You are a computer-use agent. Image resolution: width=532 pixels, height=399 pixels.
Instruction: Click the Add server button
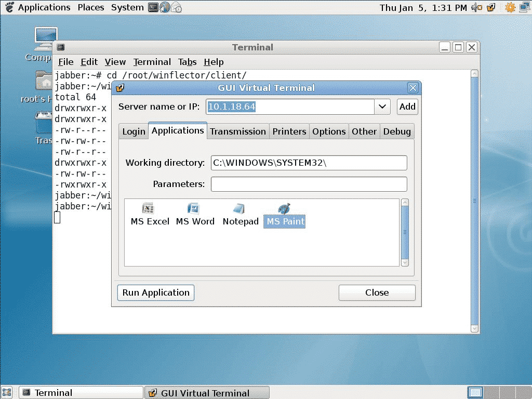(x=407, y=107)
